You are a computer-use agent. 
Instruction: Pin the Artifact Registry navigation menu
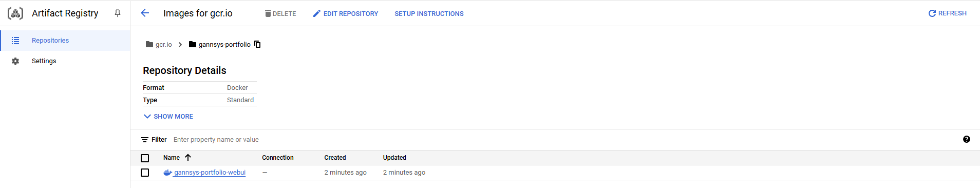[x=118, y=13]
